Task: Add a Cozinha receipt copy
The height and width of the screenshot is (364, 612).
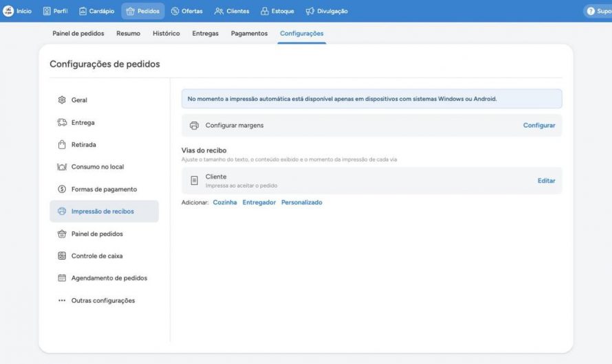Action: pyautogui.click(x=225, y=203)
